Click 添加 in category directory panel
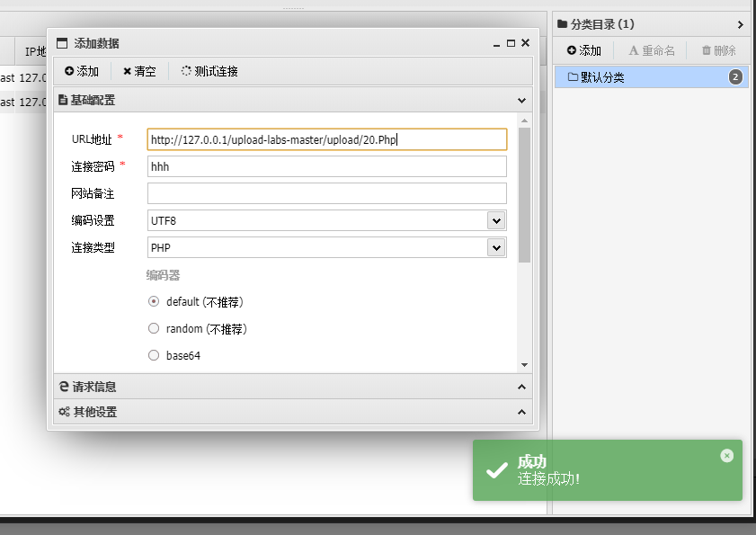This screenshot has width=756, height=535. [584, 50]
